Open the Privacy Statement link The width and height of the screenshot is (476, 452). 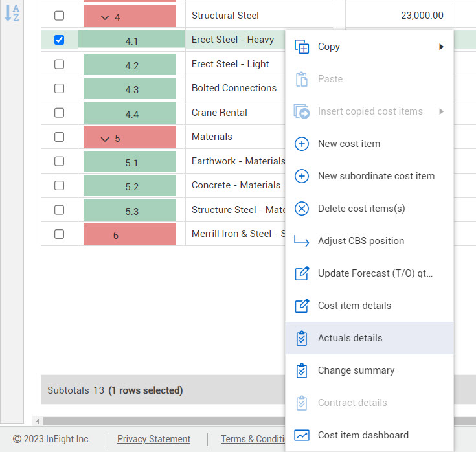pos(153,439)
